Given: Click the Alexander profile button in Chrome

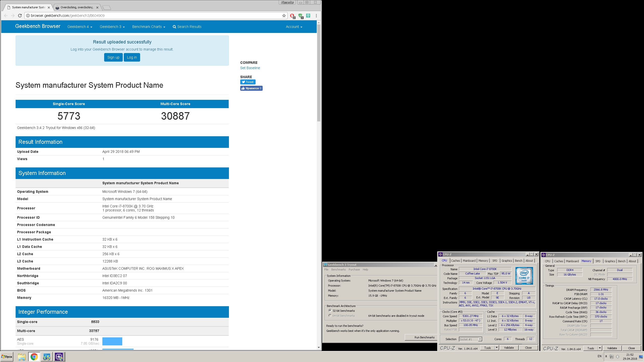Looking at the screenshot, I should coord(287,3).
